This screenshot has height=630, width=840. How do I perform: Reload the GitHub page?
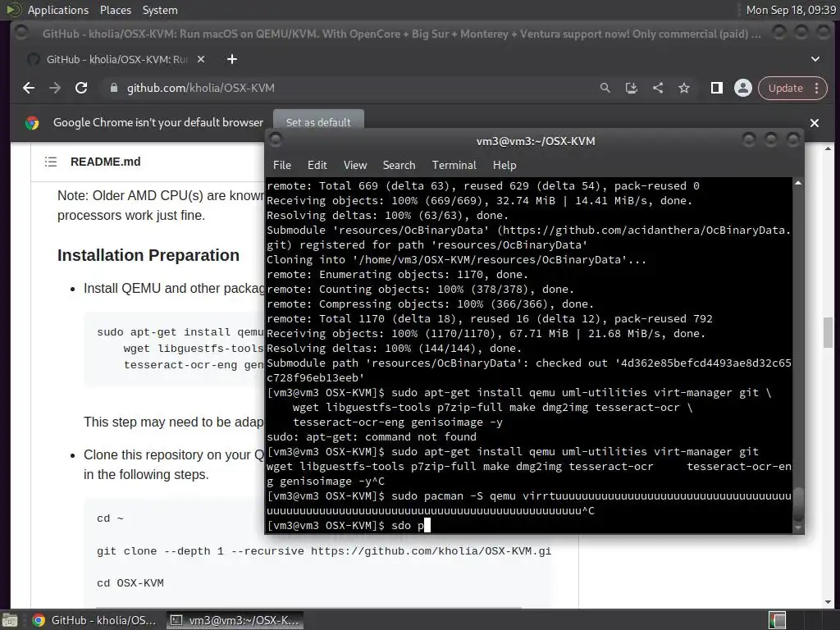[81, 88]
